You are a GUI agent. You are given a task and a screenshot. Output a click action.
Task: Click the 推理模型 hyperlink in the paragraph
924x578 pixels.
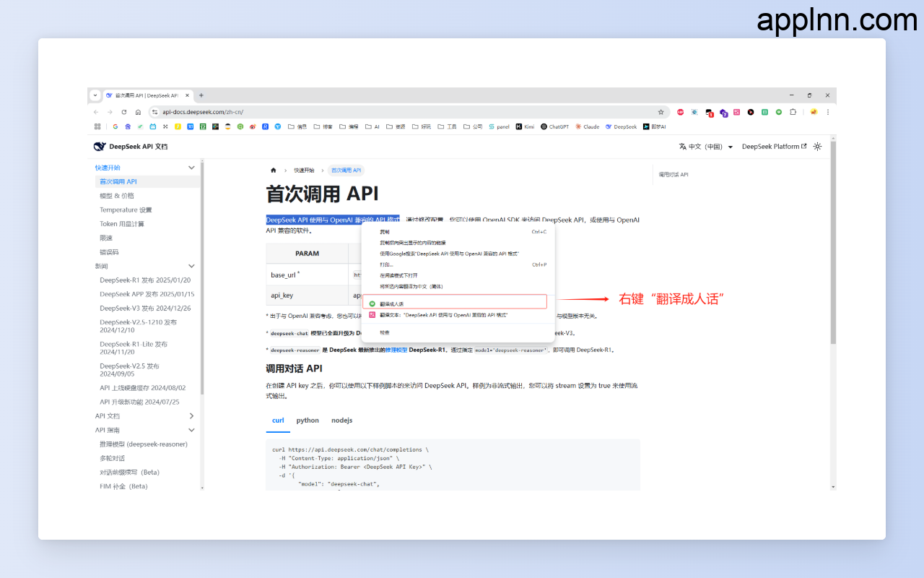coord(396,350)
